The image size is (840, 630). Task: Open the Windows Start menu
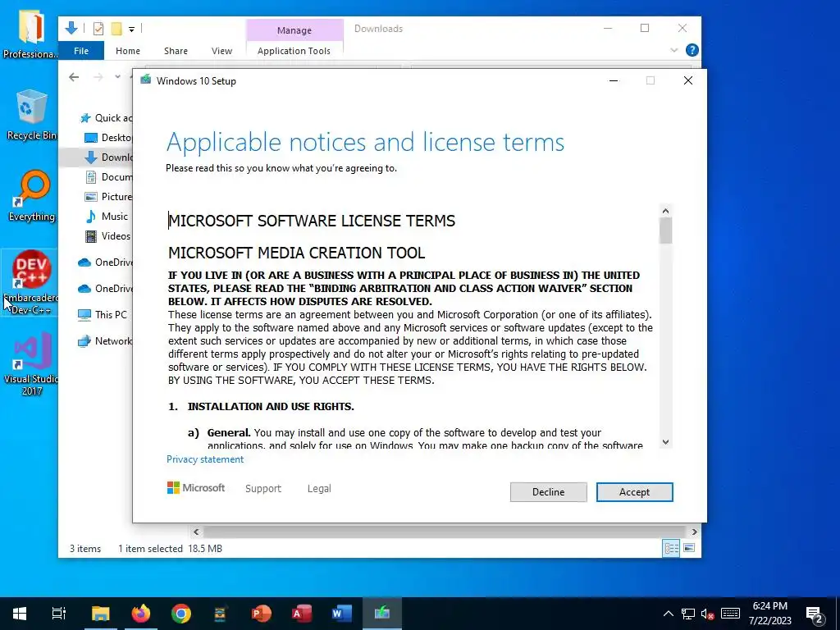[x=20, y=614]
